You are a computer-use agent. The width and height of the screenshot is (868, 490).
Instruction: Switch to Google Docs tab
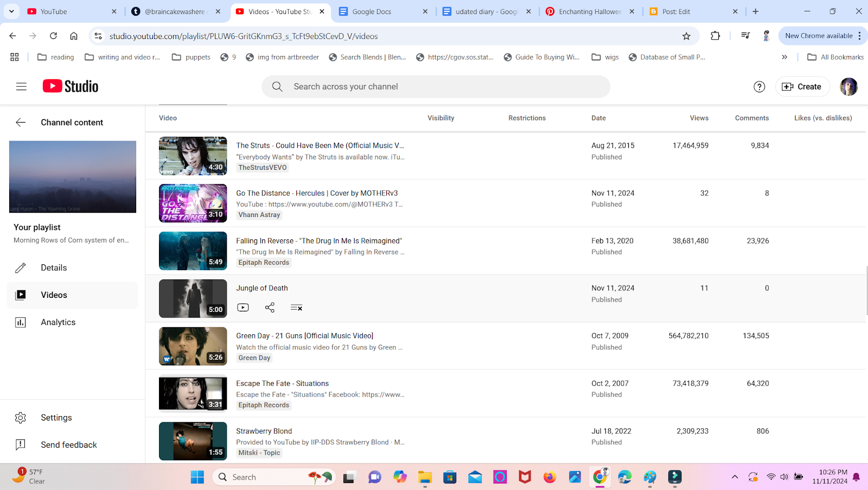(383, 11)
